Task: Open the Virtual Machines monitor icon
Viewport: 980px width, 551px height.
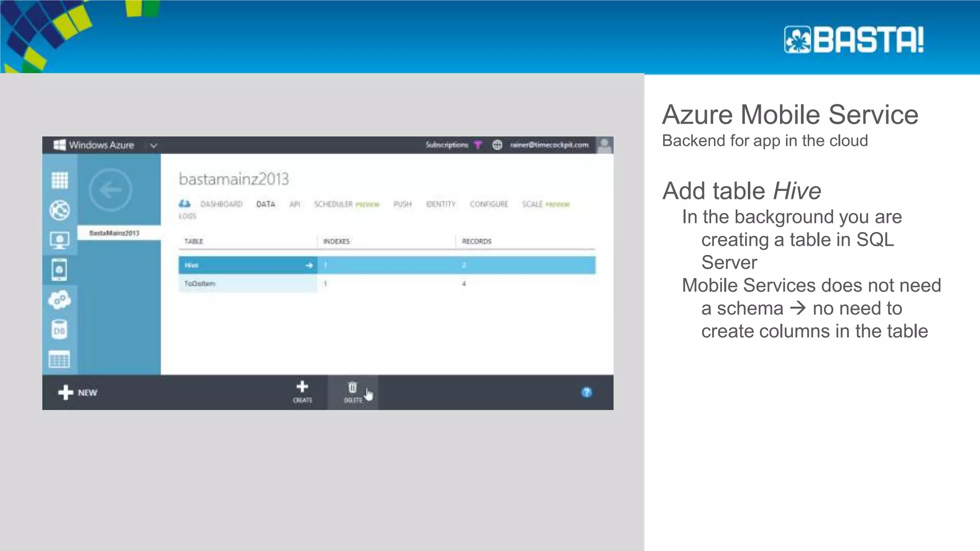Action: [59, 240]
